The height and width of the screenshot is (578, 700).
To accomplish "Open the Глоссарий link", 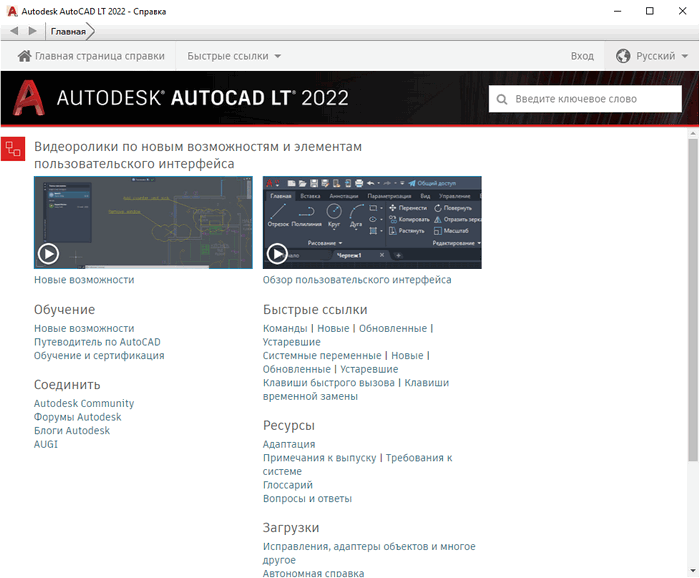I will click(288, 485).
